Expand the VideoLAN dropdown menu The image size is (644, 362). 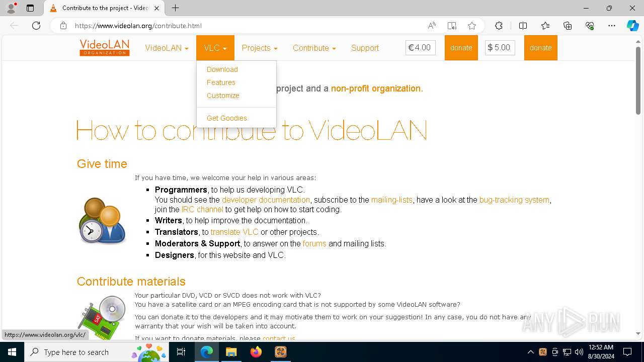point(167,48)
